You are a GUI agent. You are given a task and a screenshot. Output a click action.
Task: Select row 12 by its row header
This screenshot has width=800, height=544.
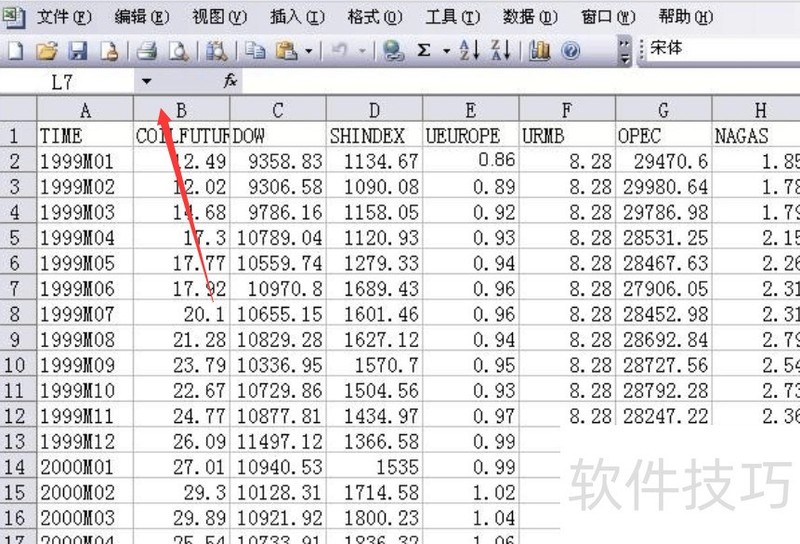click(18, 416)
